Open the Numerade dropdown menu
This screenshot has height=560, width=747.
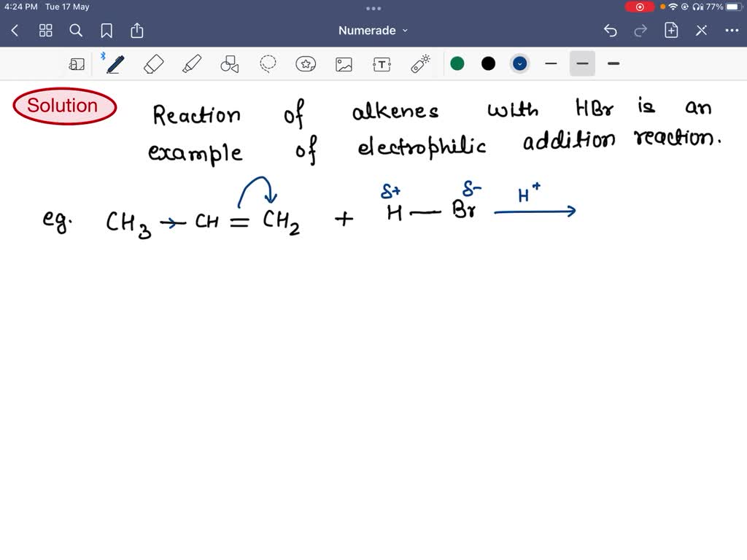pos(373,30)
